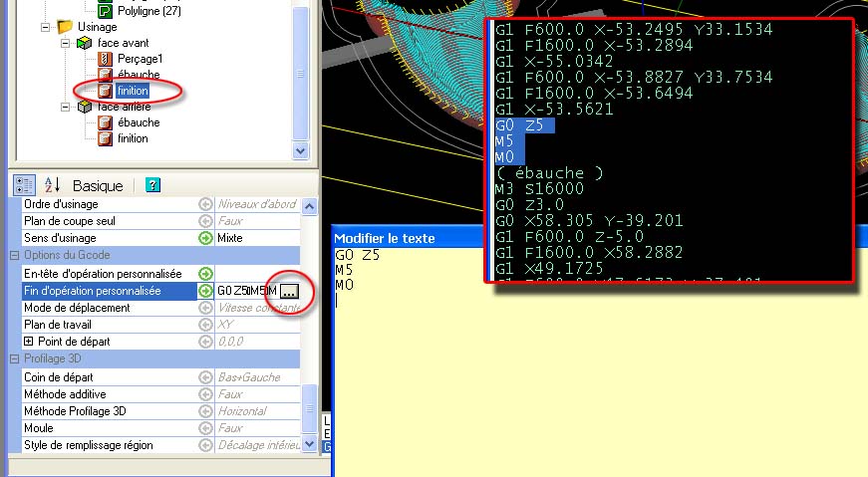Viewport: 868px width, 477px height.
Task: Click the Polyligne (27) layer icon
Action: (105, 10)
